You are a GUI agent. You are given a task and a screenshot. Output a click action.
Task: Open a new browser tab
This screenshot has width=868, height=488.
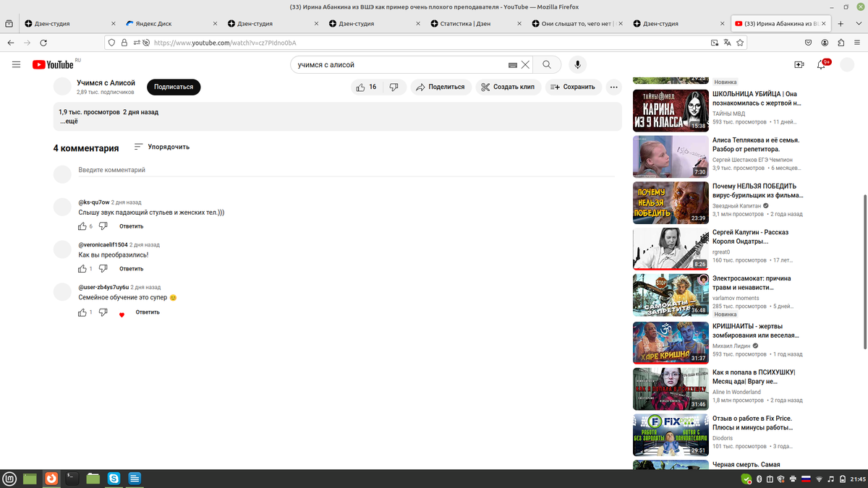841,23
